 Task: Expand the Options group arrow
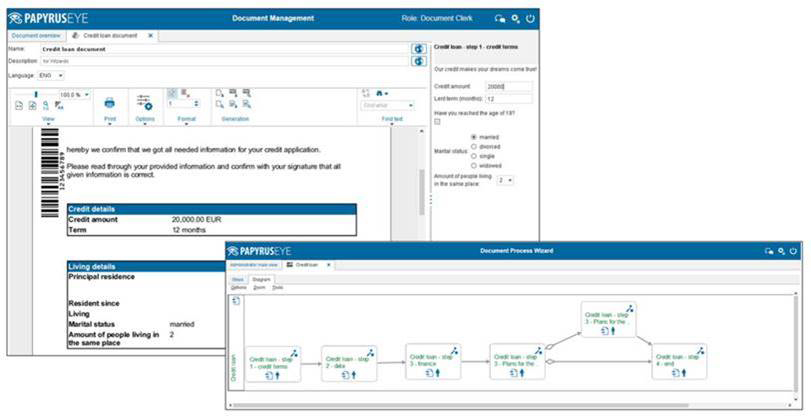point(145,124)
